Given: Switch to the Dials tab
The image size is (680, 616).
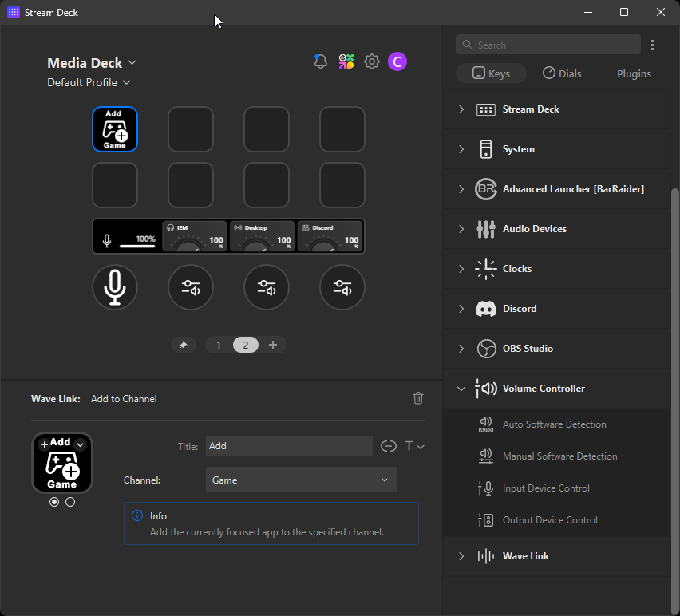Looking at the screenshot, I should click(562, 73).
